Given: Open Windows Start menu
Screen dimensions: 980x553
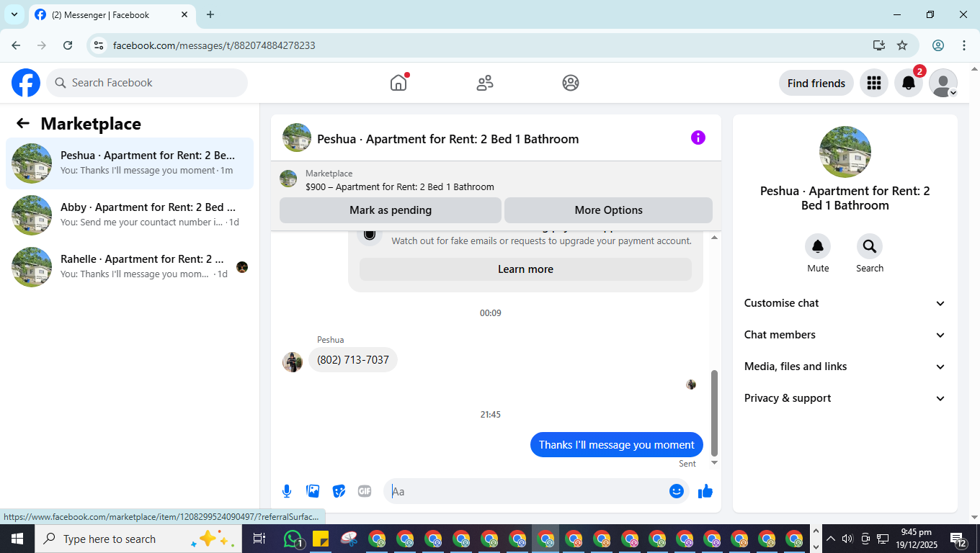Looking at the screenshot, I should coord(17,539).
